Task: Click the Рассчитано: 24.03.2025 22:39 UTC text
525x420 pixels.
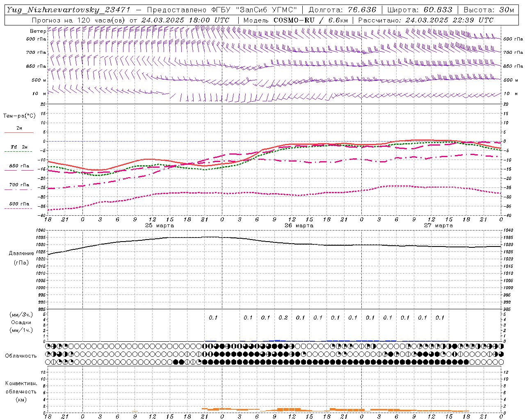Action: point(426,20)
